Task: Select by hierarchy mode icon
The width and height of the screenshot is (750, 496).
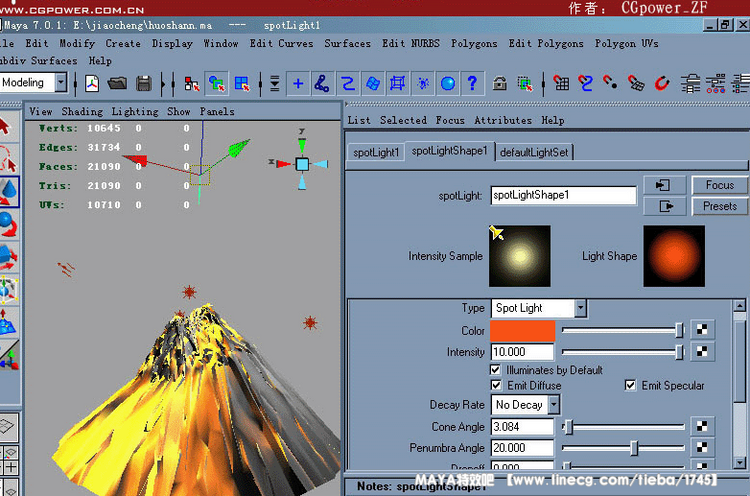Action: 192,84
